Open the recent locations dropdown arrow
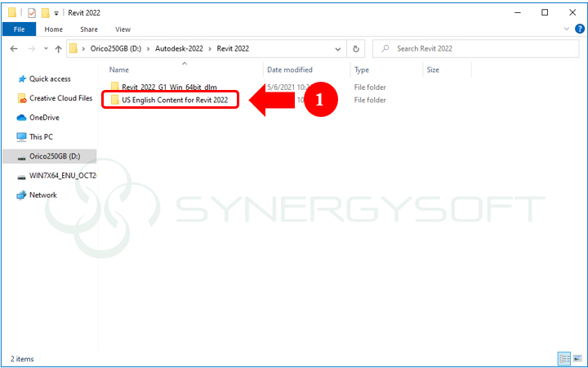The height and width of the screenshot is (368, 588). click(46, 49)
